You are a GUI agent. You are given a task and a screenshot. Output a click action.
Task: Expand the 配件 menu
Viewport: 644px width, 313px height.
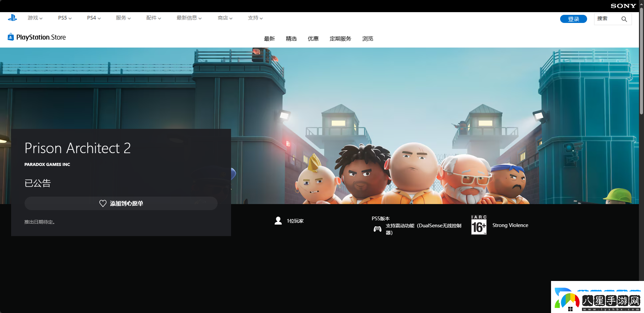154,18
